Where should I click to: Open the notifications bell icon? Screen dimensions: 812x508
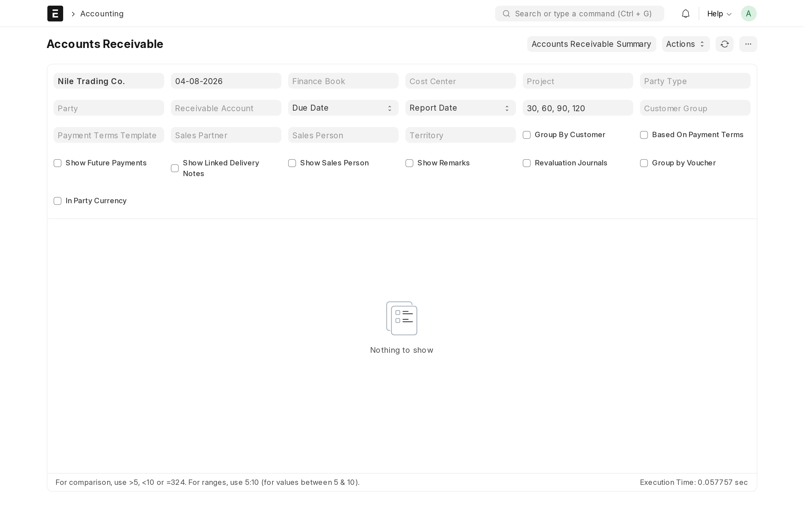click(x=685, y=14)
